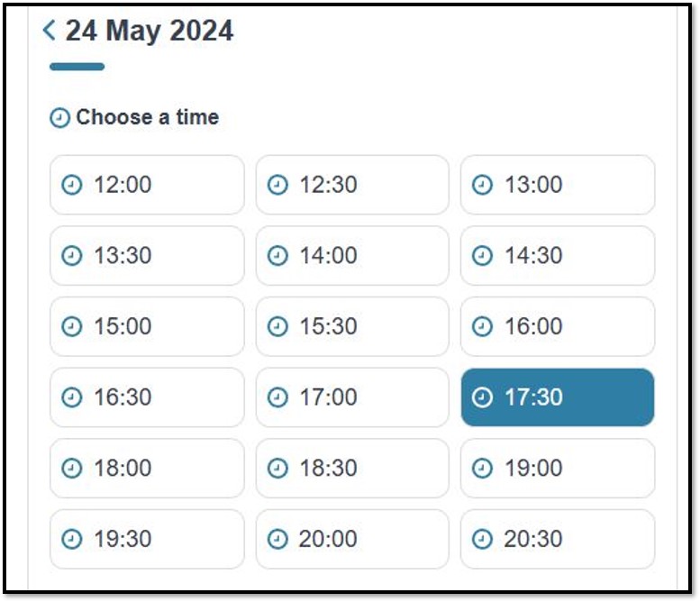Click the clock icon in the 19:30 slot
The height and width of the screenshot is (602, 700).
click(x=71, y=539)
